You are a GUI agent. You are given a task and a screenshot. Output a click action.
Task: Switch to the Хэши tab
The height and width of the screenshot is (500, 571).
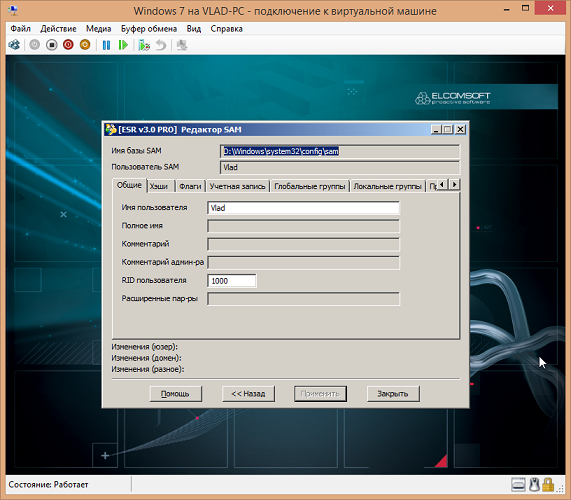159,186
